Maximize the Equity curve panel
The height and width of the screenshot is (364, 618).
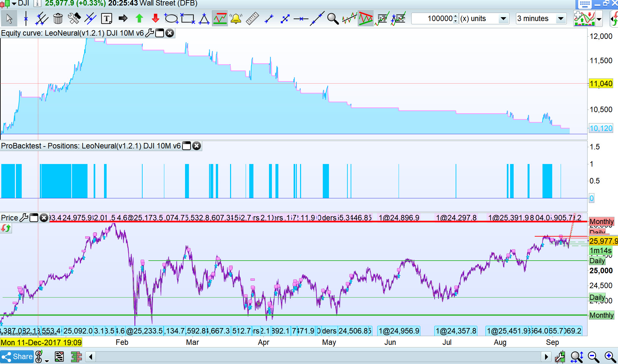[160, 33]
